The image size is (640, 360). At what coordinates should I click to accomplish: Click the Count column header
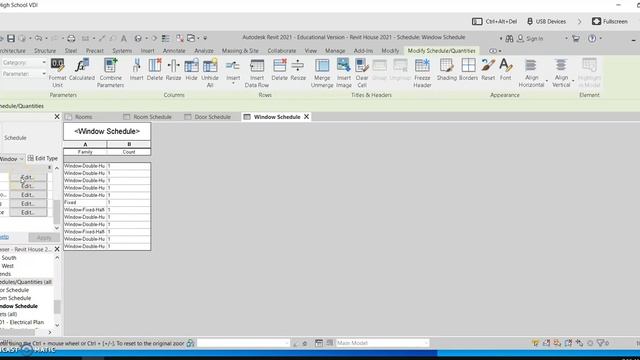129,152
